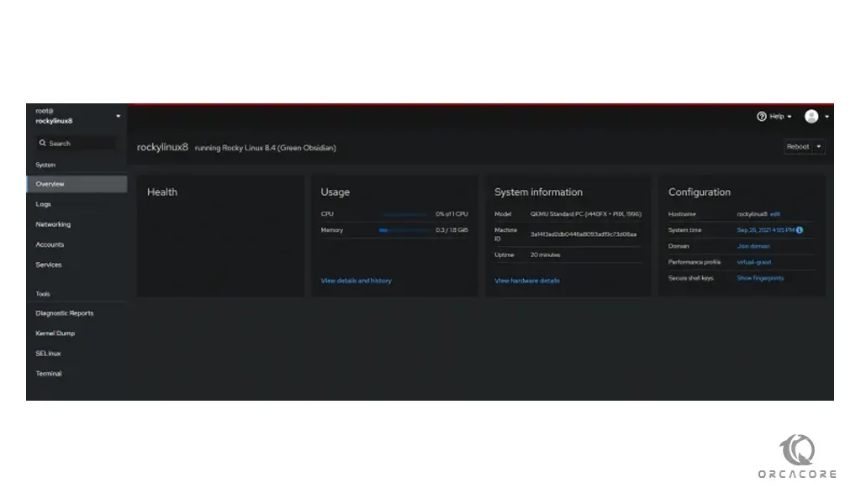Click the search magnifier icon
The image size is (861, 504).
[42, 143]
